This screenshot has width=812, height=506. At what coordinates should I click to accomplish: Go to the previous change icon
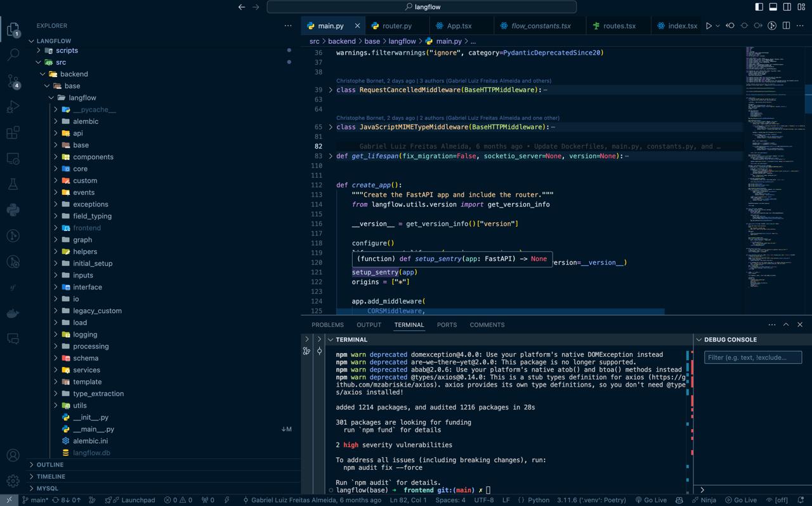(730, 26)
